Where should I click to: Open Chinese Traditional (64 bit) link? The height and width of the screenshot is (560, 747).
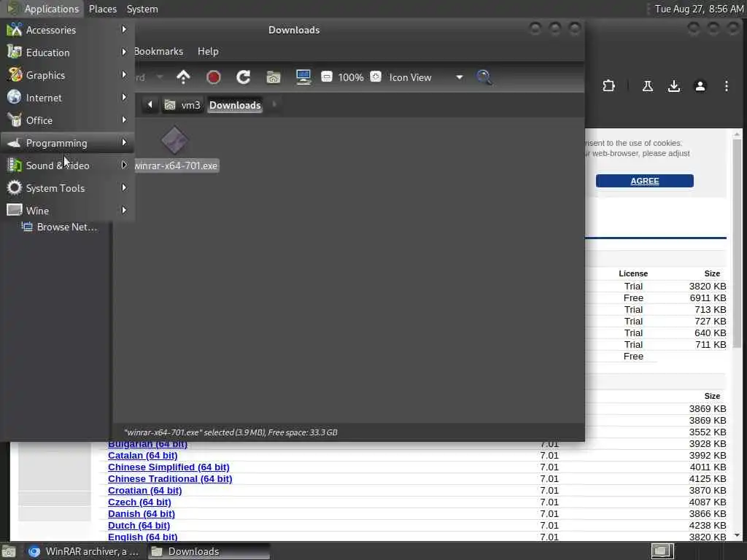170,479
